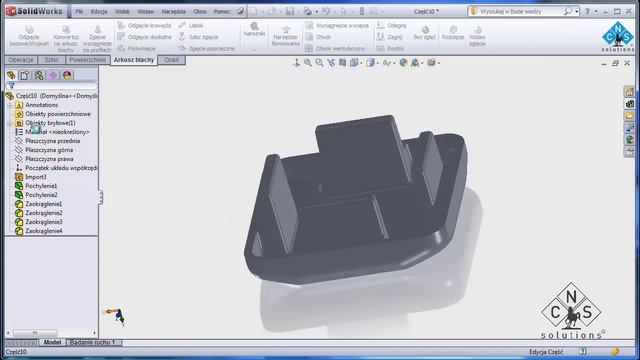Click the Narożniki tool icon
The image size is (640, 360).
tap(254, 29)
